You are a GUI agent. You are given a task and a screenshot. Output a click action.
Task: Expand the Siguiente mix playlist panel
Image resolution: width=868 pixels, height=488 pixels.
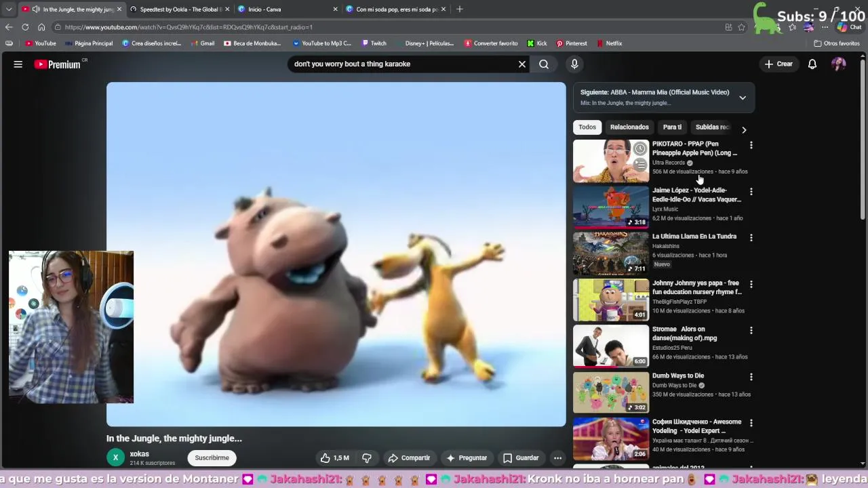click(743, 98)
